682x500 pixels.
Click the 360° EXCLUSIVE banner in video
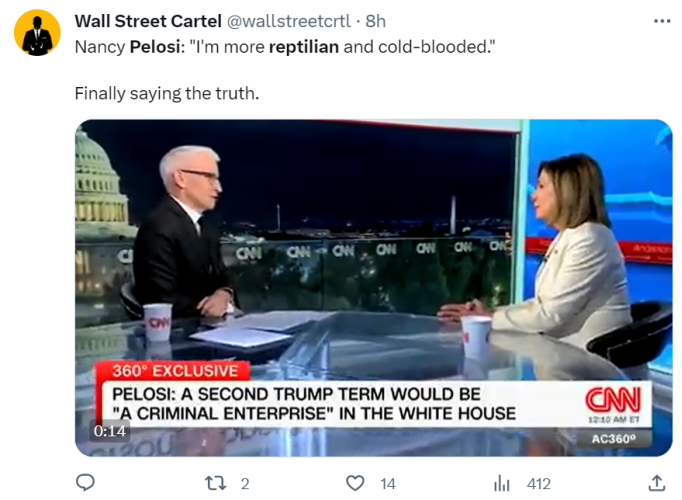(175, 370)
